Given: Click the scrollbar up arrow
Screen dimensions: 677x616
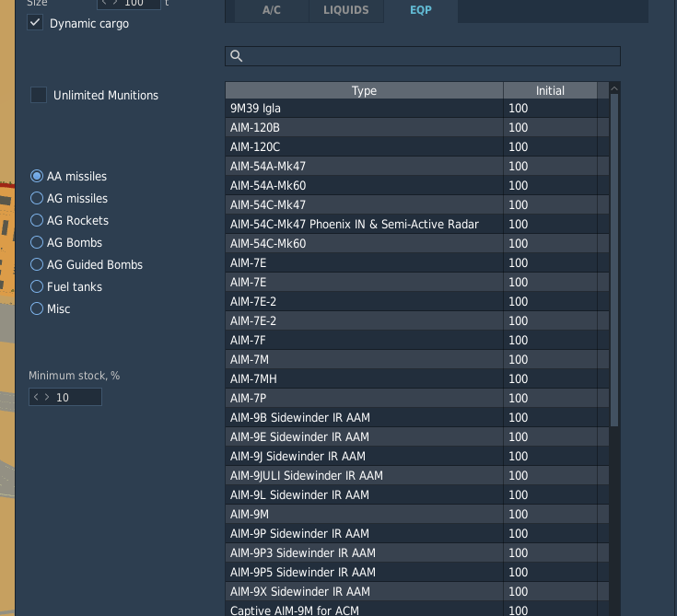Looking at the screenshot, I should tap(614, 88).
